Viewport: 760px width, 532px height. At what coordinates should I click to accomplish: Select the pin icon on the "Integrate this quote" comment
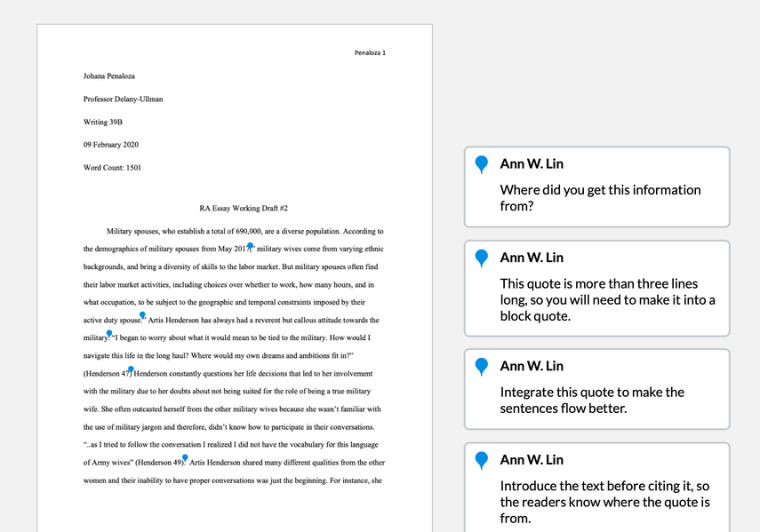[x=482, y=366]
